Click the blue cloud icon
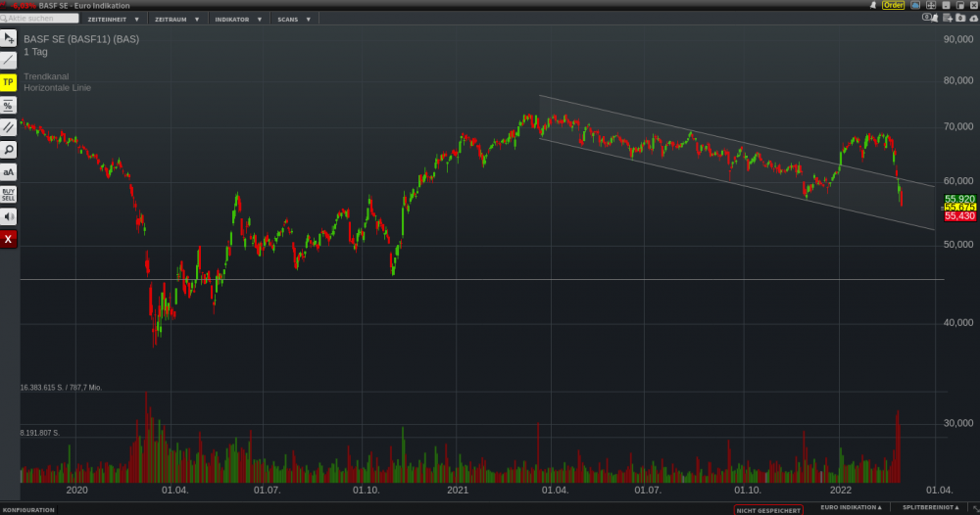 click(915, 5)
